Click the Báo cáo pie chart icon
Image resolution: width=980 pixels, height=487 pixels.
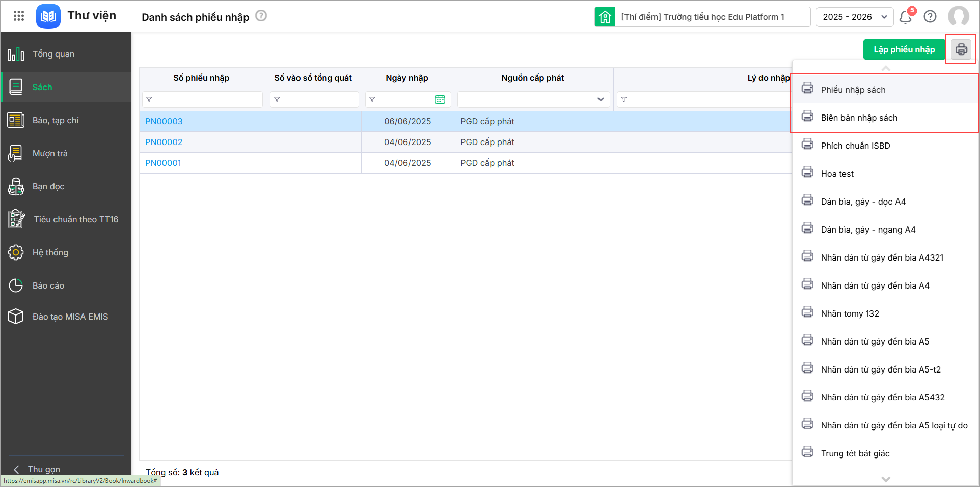point(16,285)
